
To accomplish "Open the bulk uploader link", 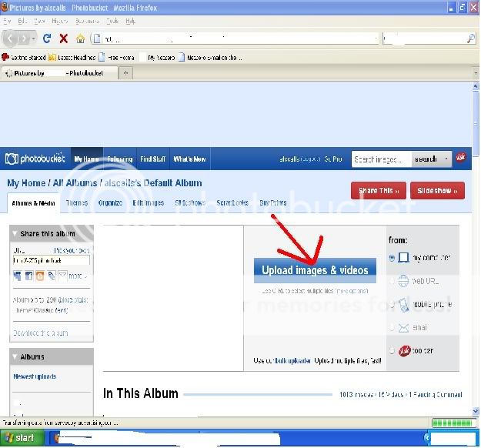I will coord(293,361).
